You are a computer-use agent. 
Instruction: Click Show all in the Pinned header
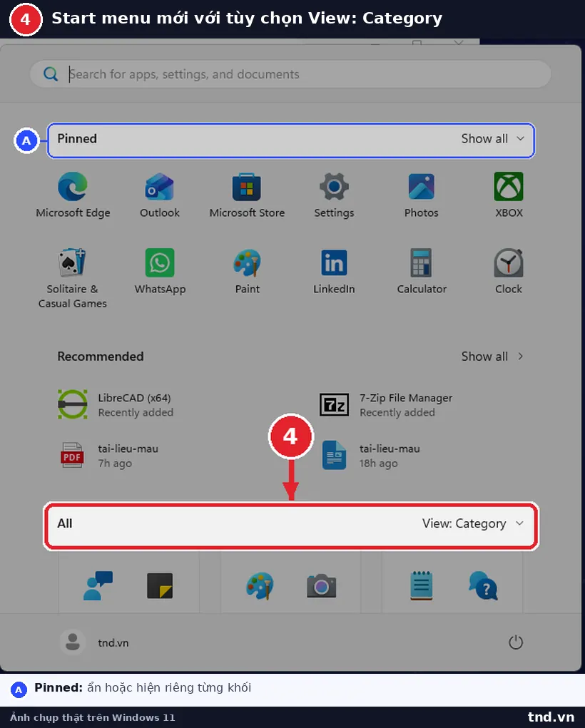coord(484,138)
